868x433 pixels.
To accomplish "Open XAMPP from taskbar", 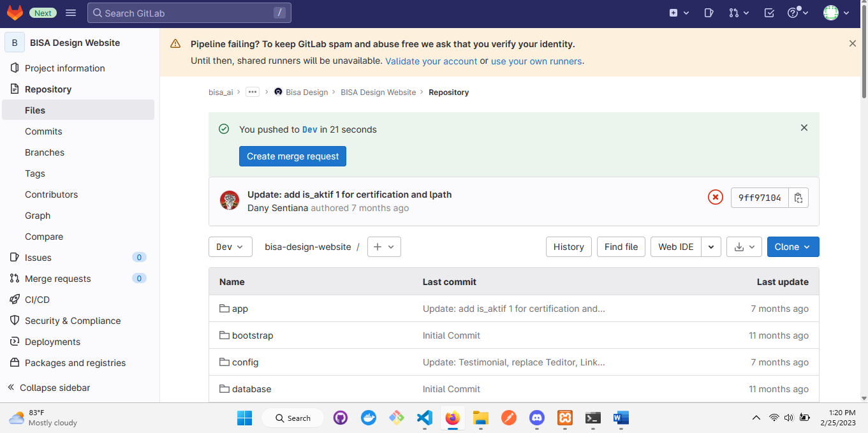I will tap(565, 418).
